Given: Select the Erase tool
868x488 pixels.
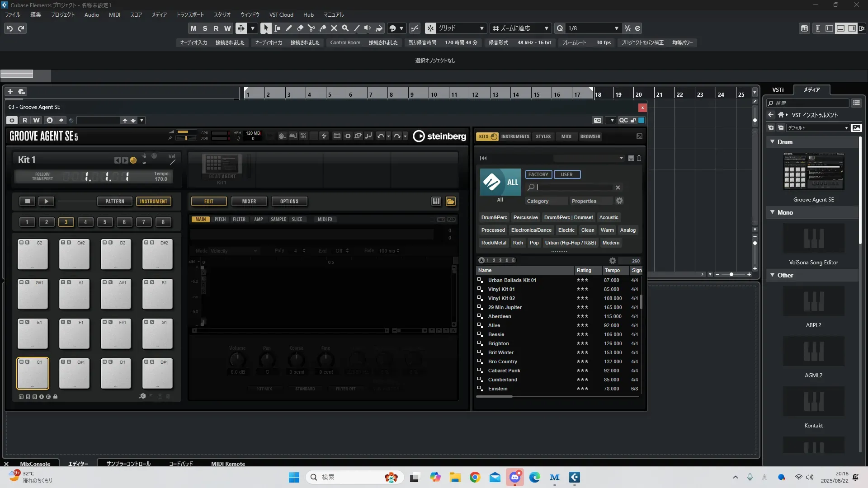Looking at the screenshot, I should (300, 28).
